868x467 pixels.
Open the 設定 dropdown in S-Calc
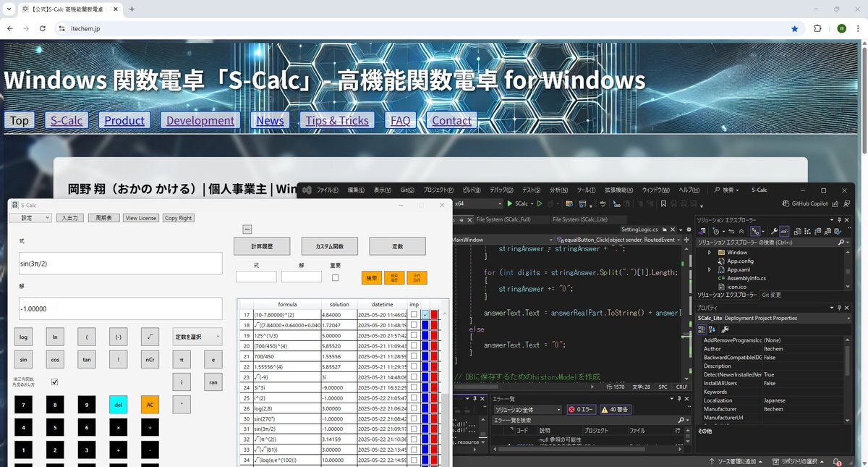[30, 217]
